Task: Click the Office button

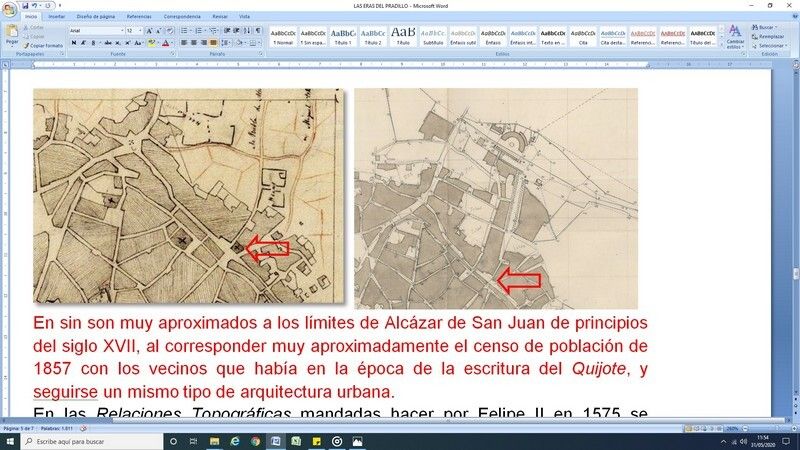Action: pos(10,10)
